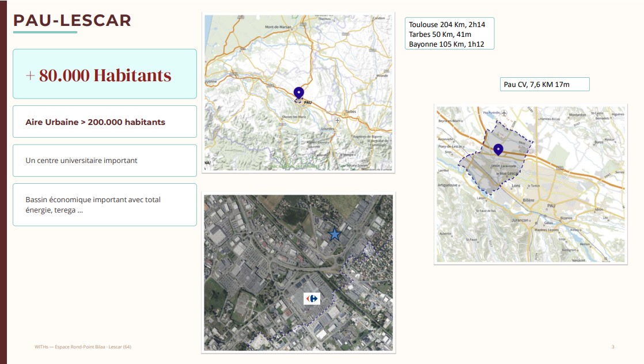Click the Carrefour logo on aerial photo

[312, 299]
